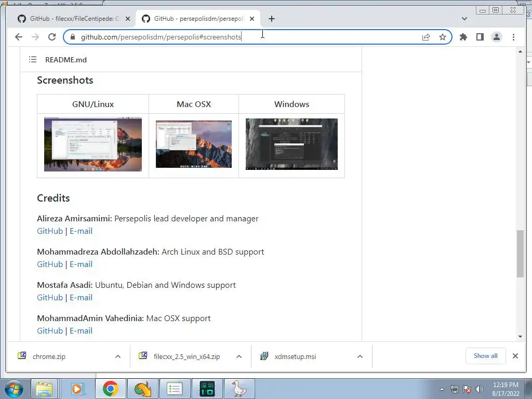This screenshot has height=399, width=532.
Task: Click the forward navigation arrow
Action: (x=35, y=37)
